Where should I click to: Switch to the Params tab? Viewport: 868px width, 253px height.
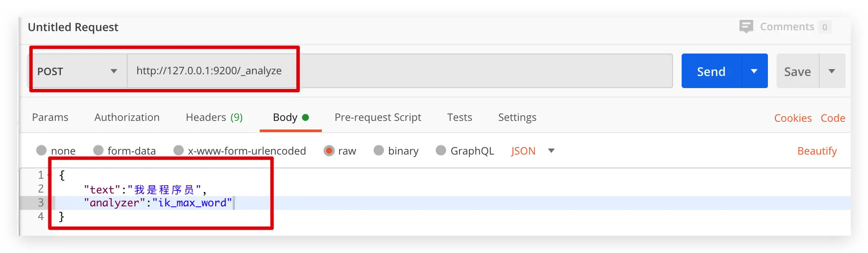[50, 117]
